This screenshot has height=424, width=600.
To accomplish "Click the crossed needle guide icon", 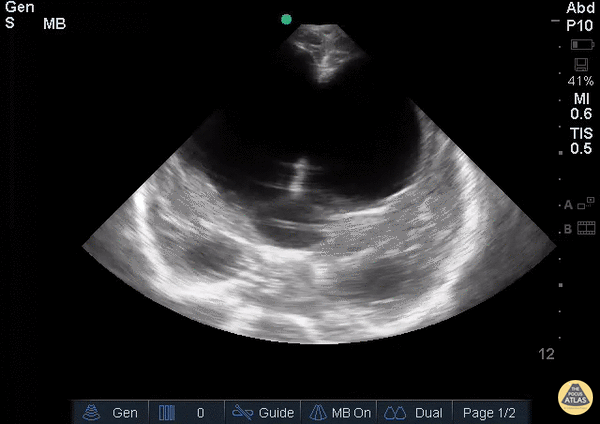I will pyautogui.click(x=243, y=413).
